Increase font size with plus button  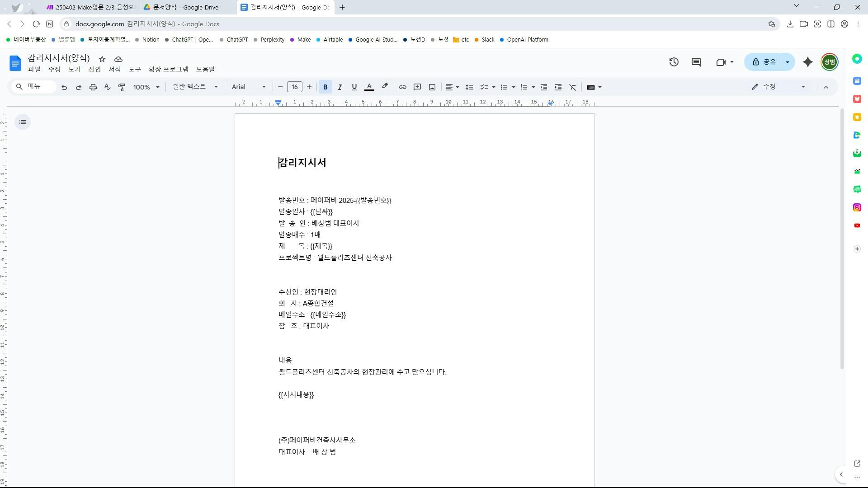click(309, 87)
